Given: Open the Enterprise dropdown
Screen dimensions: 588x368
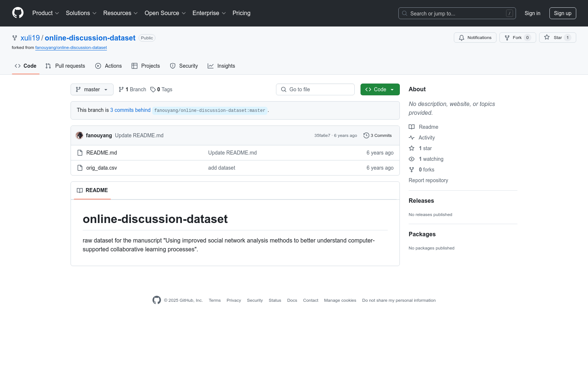Looking at the screenshot, I should pos(209,13).
